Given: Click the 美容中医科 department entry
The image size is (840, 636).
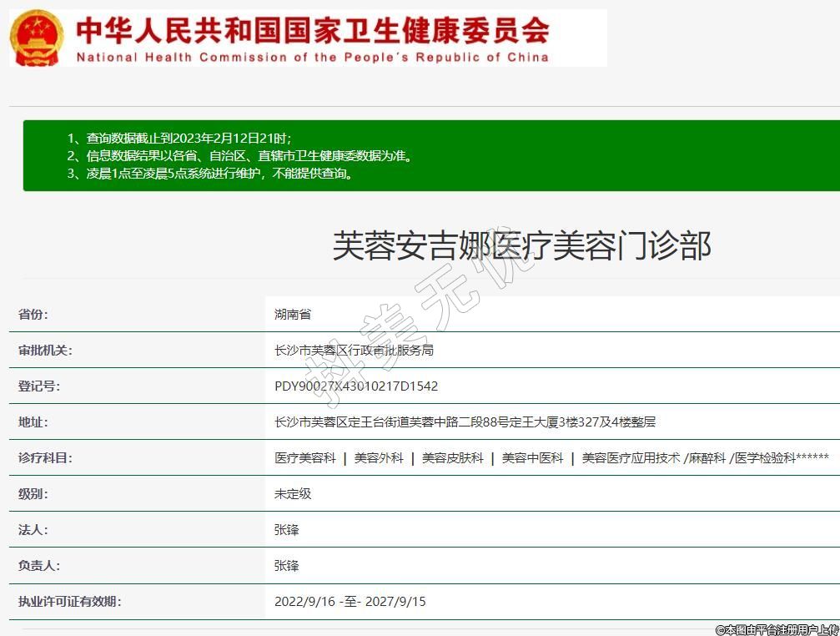Looking at the screenshot, I should click(532, 458).
